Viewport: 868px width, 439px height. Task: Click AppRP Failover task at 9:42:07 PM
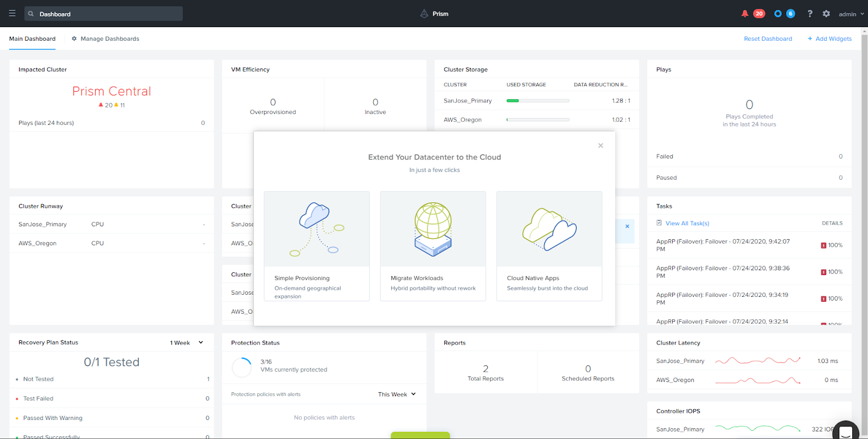(x=723, y=245)
